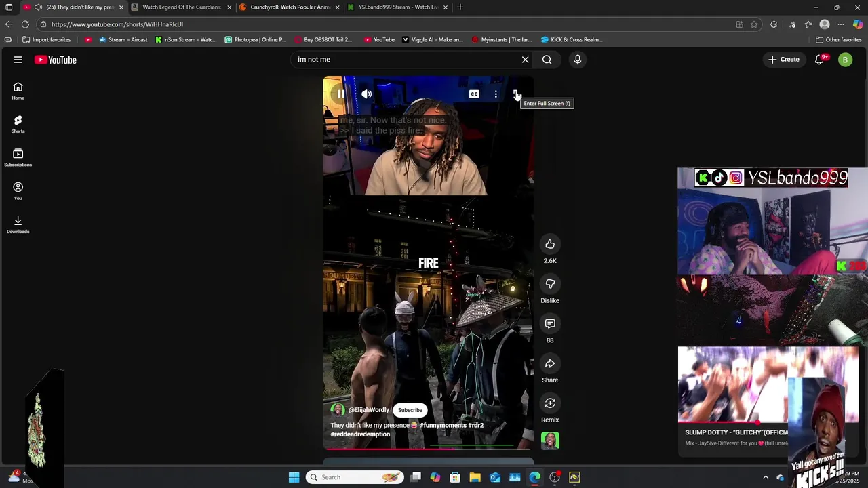Pause the playing Short
Viewport: 868px width, 488px height.
[x=341, y=94]
